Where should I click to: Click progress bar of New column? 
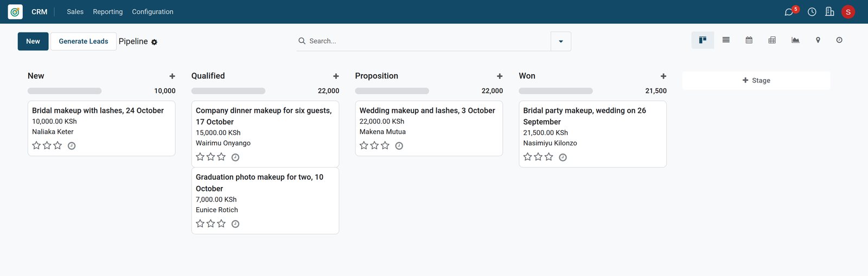pos(65,91)
